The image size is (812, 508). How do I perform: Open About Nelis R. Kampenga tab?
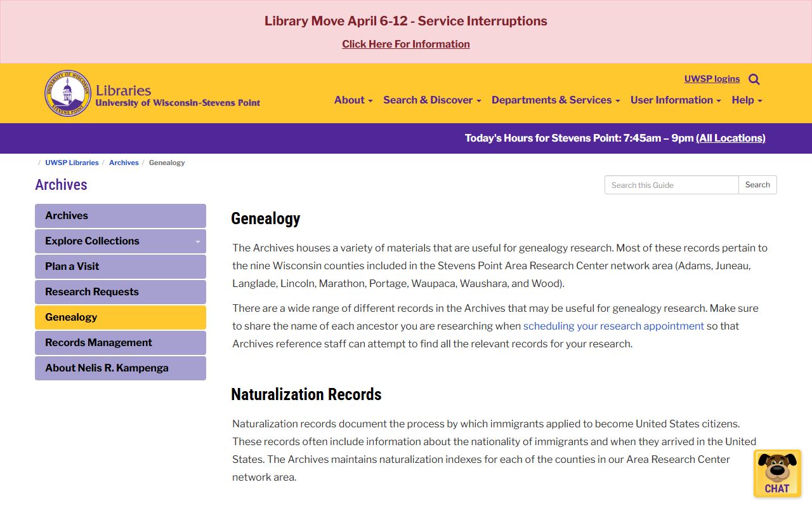tap(121, 368)
